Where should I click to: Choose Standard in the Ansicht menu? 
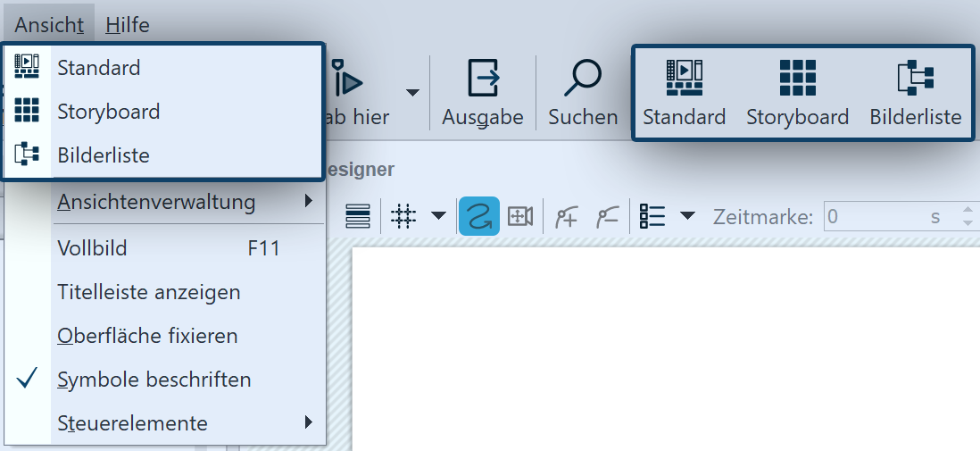tap(163, 68)
